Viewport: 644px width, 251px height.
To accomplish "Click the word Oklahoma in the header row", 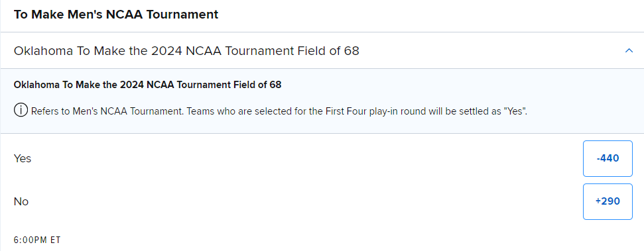I will point(40,51).
